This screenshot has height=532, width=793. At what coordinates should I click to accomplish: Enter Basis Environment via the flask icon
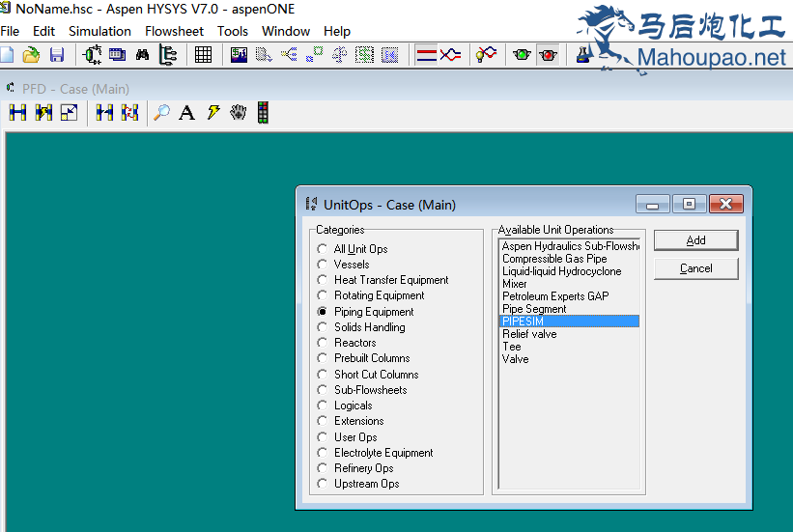tap(583, 54)
